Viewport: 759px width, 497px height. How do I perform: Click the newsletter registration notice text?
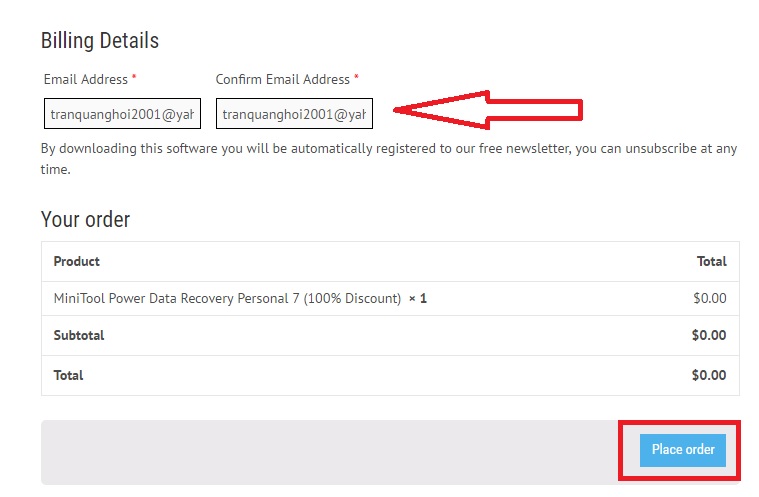[x=388, y=158]
